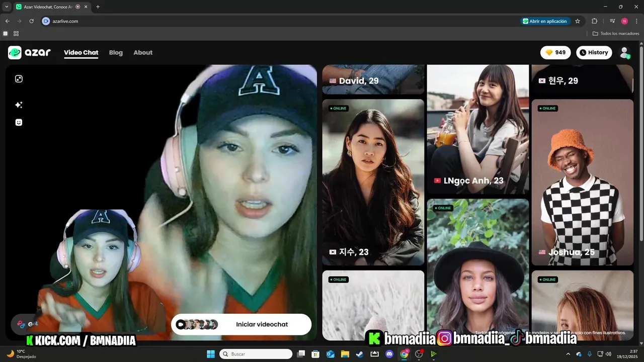Open a new browser tab
The height and width of the screenshot is (362, 644).
coord(98,7)
